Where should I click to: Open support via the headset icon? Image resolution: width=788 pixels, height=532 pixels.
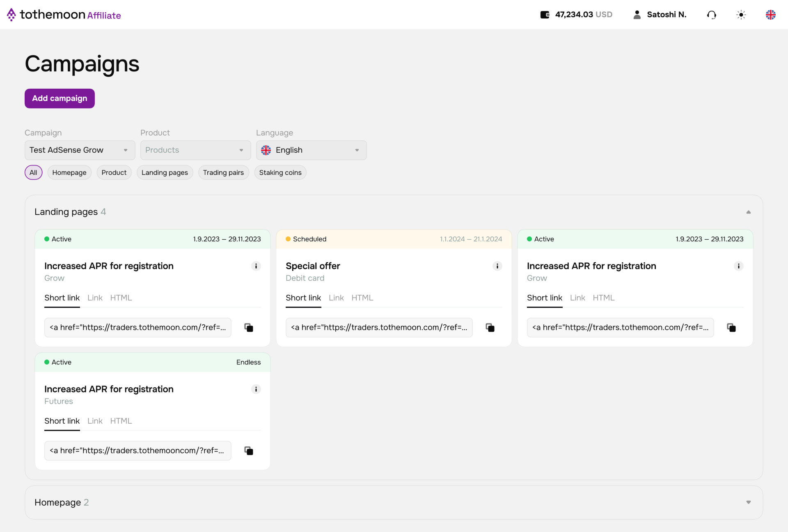point(712,15)
